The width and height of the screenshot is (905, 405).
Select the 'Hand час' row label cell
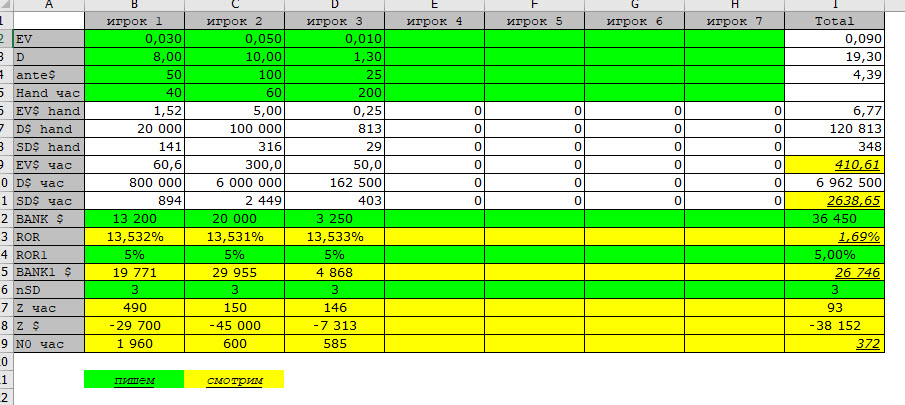click(x=48, y=92)
